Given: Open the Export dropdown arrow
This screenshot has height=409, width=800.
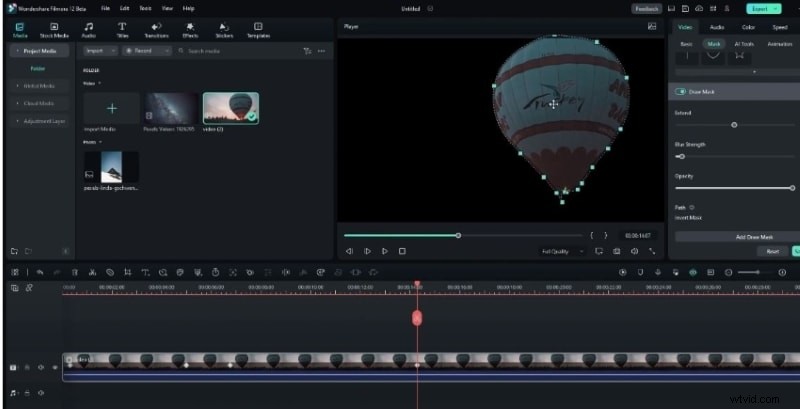Looking at the screenshot, I should (x=777, y=9).
